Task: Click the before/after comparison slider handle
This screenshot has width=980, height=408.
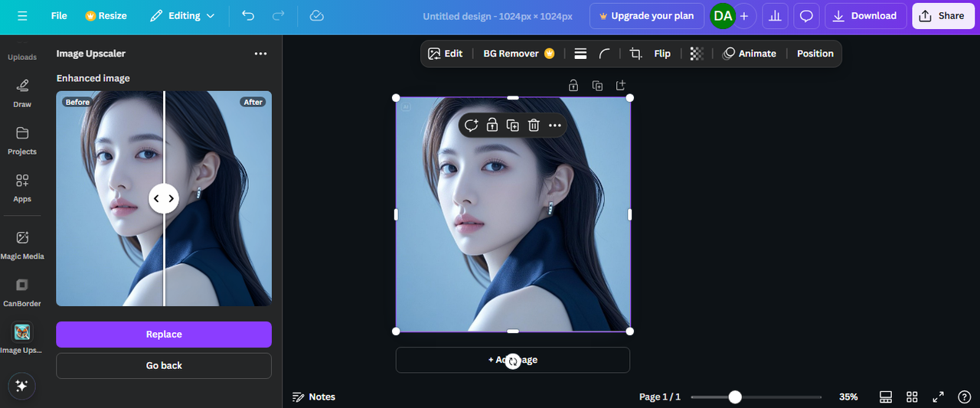Action: (163, 198)
